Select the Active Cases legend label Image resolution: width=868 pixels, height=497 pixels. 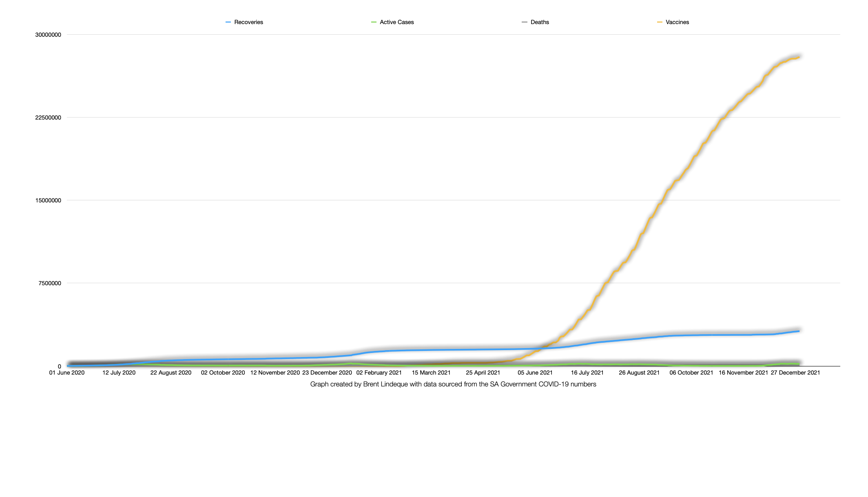[x=396, y=22]
